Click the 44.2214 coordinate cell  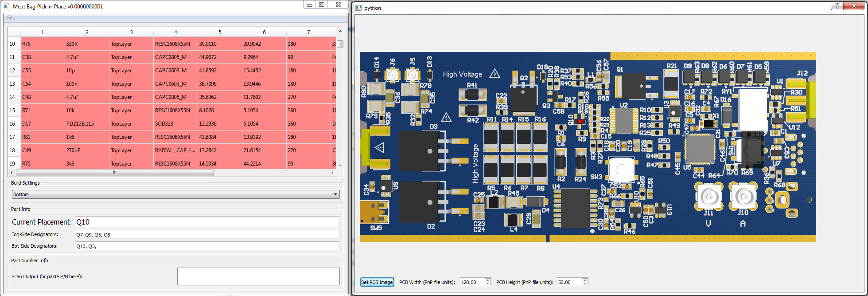pyautogui.click(x=264, y=163)
